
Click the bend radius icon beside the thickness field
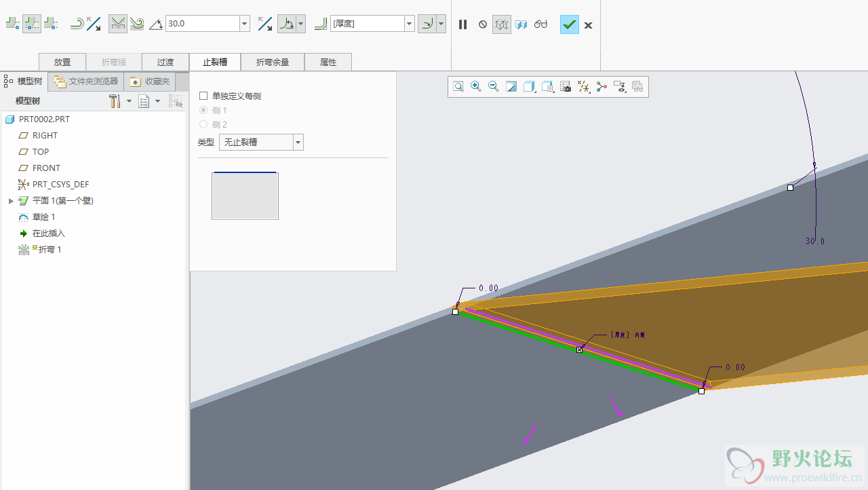pyautogui.click(x=321, y=24)
